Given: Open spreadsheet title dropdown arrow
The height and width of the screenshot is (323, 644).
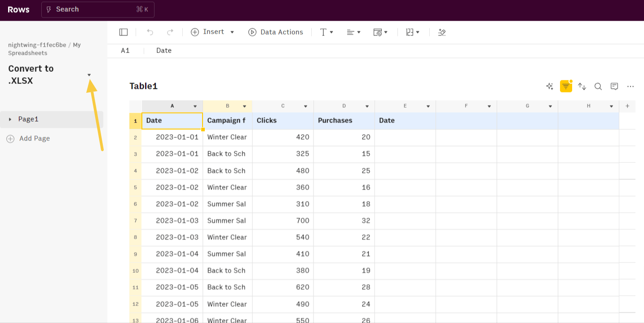Looking at the screenshot, I should [x=89, y=75].
